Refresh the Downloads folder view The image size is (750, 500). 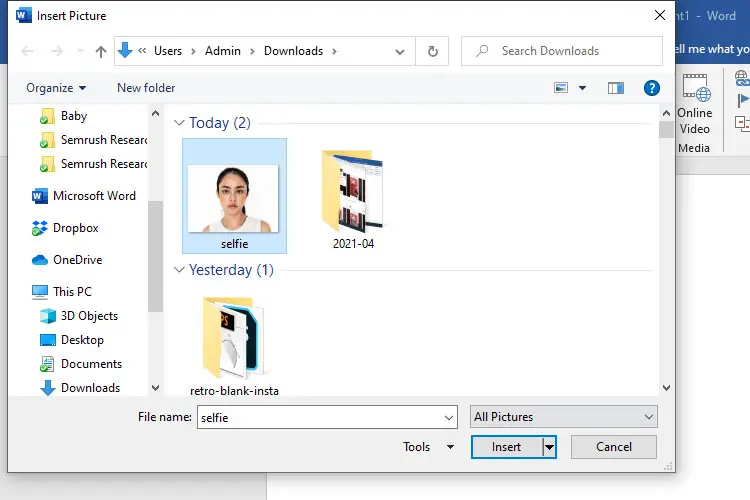(432, 51)
